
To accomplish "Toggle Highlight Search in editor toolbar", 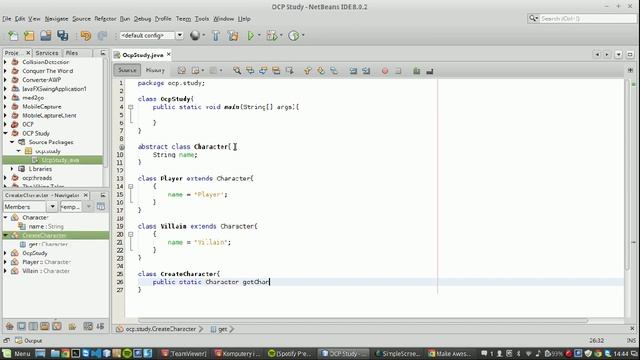I will click(x=276, y=71).
